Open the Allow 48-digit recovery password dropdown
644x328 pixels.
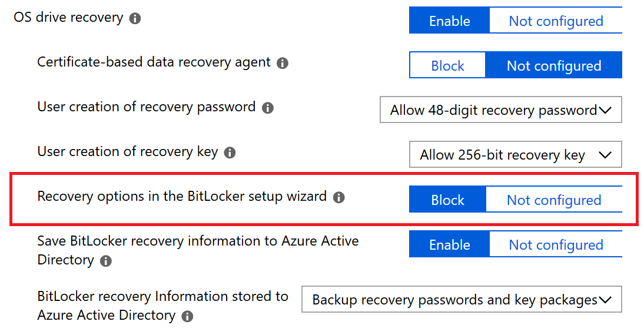tap(501, 110)
